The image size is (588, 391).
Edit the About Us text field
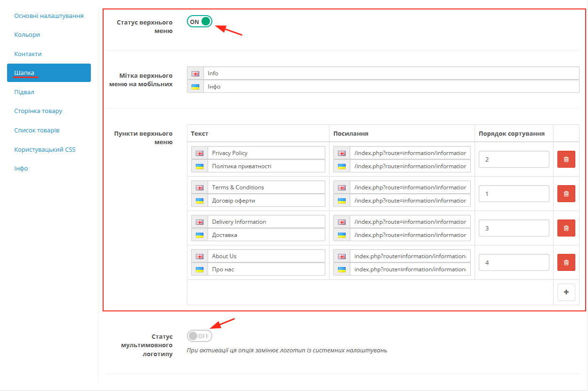[266, 256]
